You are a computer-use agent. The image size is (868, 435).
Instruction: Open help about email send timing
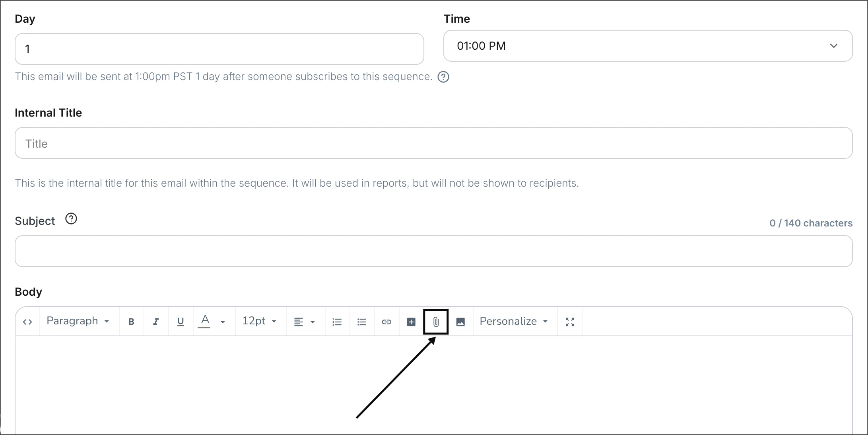click(x=443, y=77)
